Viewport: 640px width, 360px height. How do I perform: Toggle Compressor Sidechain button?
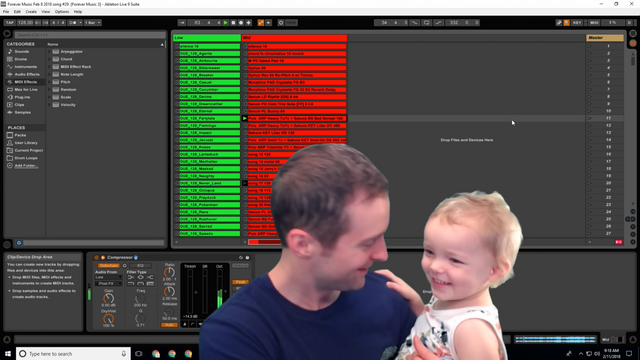[109, 266]
